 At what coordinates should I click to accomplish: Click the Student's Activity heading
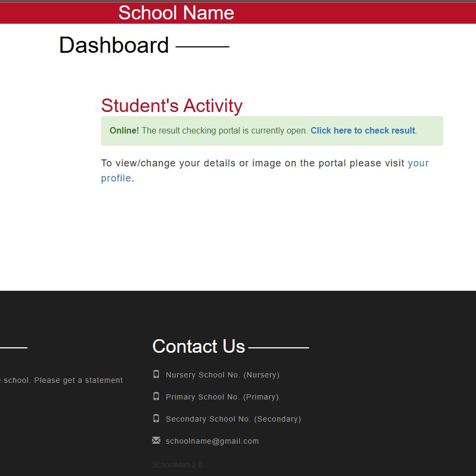click(172, 106)
